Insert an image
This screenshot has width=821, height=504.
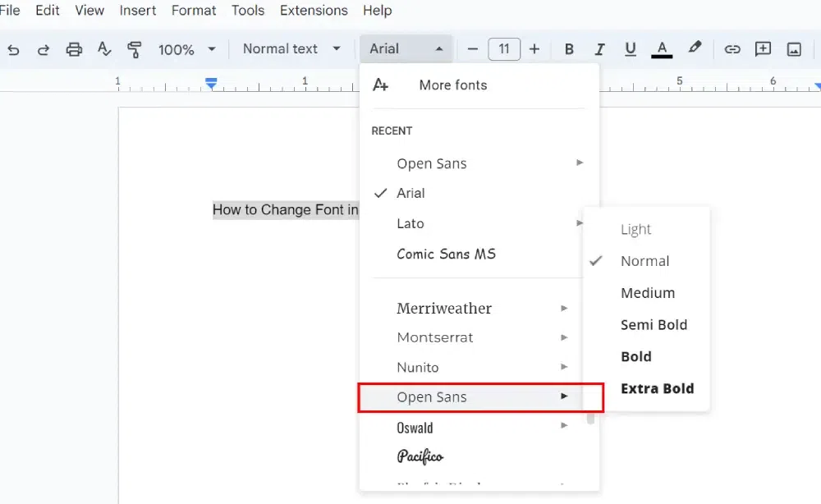pyautogui.click(x=794, y=49)
